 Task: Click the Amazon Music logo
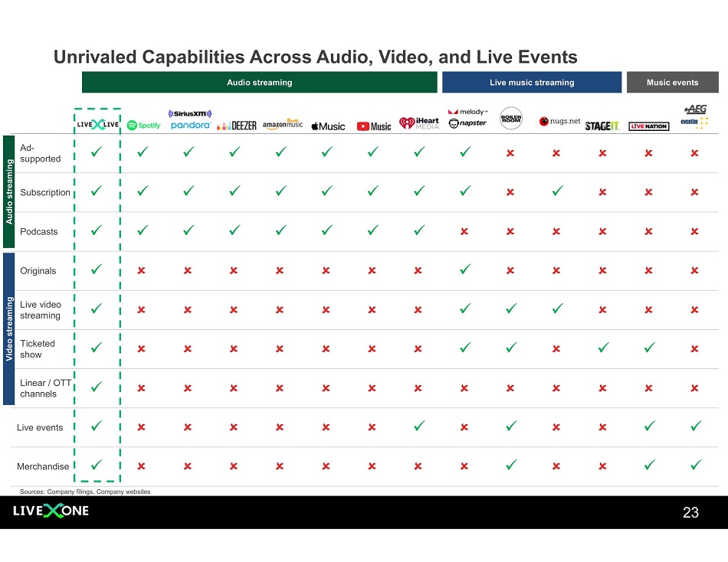pyautogui.click(x=283, y=124)
